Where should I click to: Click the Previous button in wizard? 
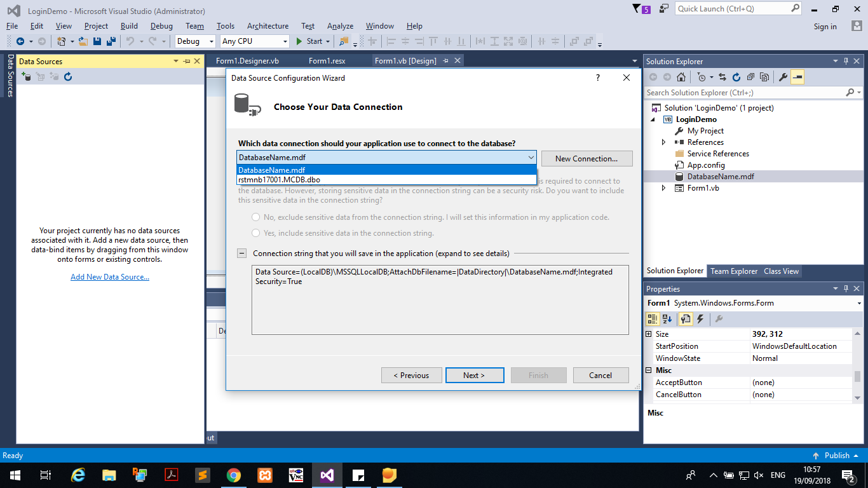[411, 376]
